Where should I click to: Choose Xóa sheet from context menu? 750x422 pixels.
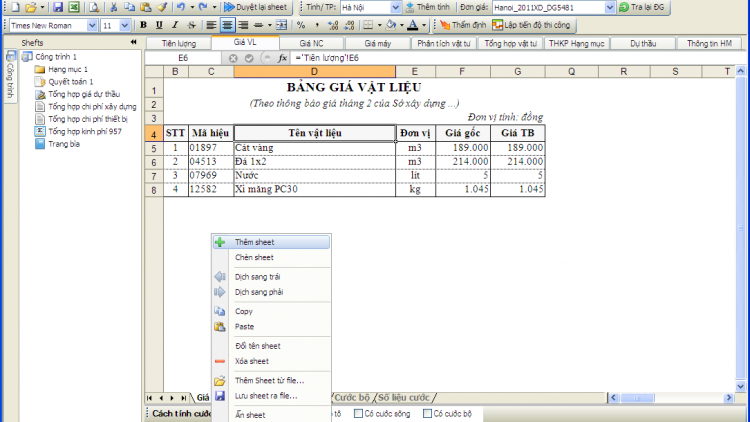click(x=271, y=361)
